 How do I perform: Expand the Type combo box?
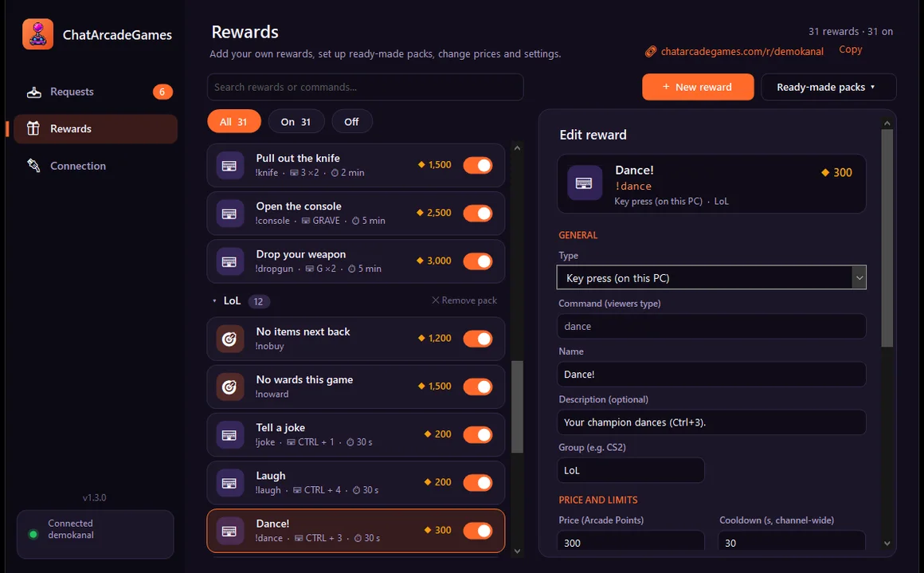click(x=711, y=277)
